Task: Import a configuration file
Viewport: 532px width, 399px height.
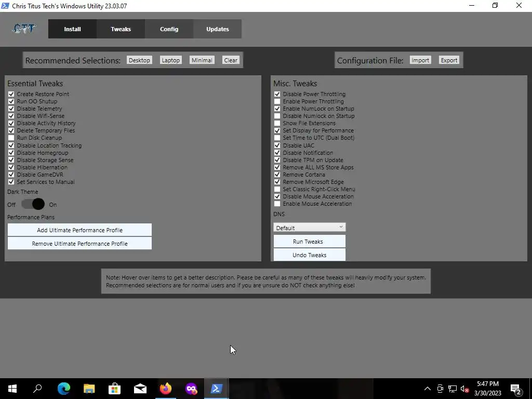Action: (420, 60)
